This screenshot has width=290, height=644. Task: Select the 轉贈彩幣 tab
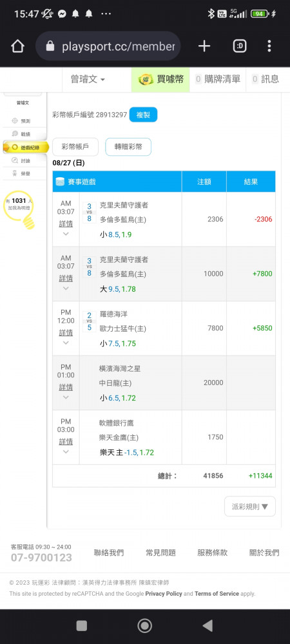click(x=128, y=147)
